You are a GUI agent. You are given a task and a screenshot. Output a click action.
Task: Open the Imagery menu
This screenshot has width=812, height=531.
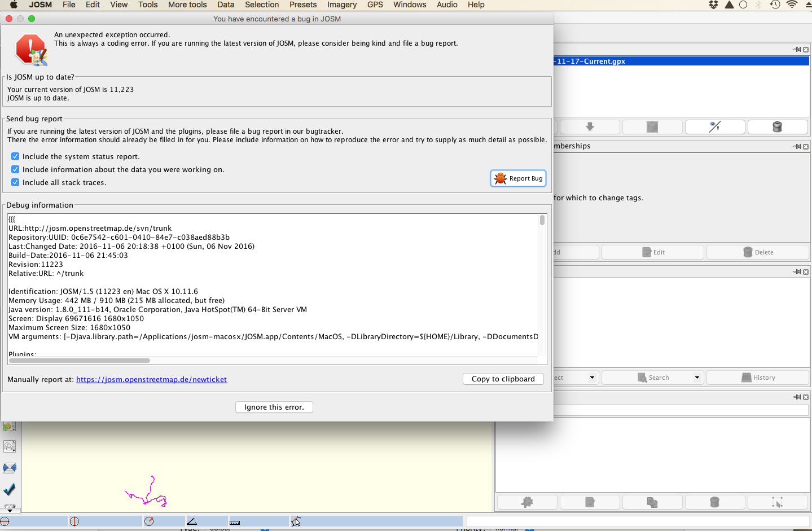pyautogui.click(x=341, y=5)
